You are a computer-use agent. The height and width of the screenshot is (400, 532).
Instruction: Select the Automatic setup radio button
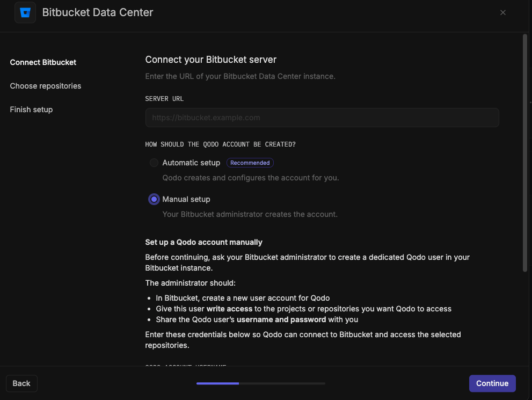click(x=154, y=163)
